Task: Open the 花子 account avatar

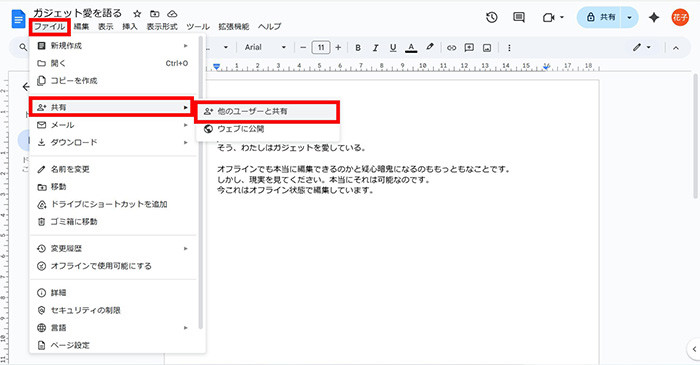Action: 680,17
